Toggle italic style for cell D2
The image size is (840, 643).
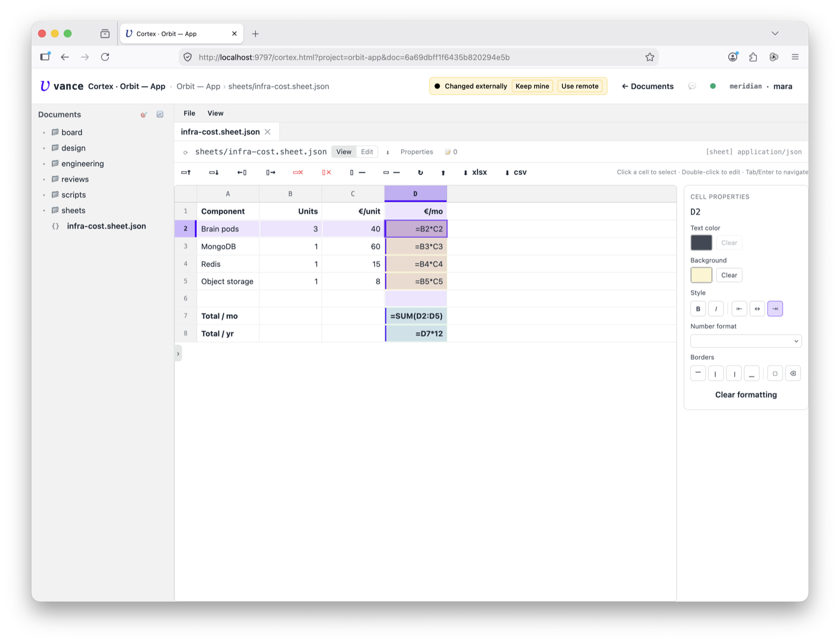pos(716,309)
